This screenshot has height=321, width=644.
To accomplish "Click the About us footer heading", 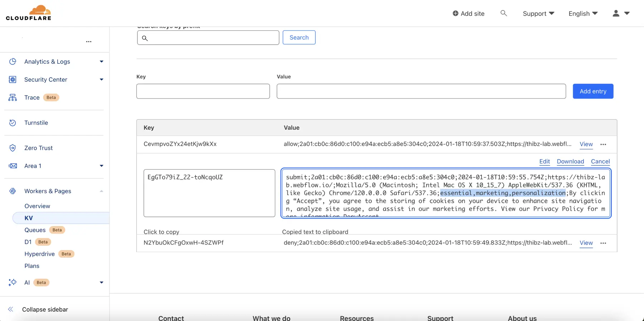I will (x=522, y=318).
